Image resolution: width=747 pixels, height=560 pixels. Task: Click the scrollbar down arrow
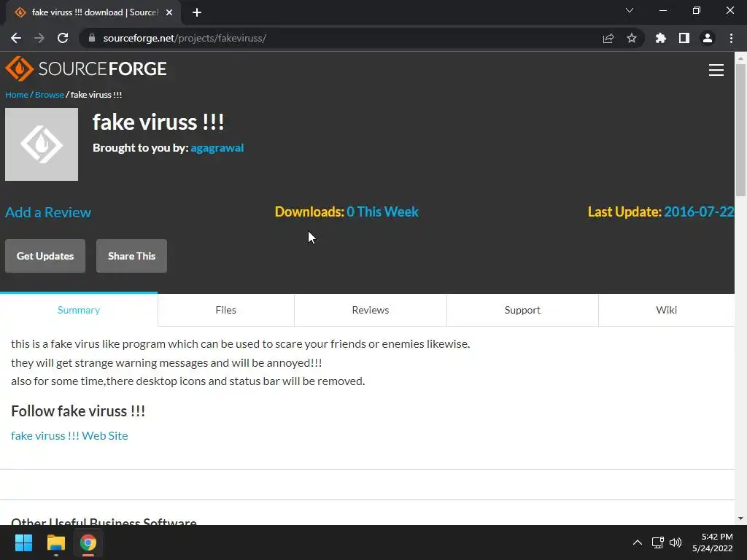(740, 518)
